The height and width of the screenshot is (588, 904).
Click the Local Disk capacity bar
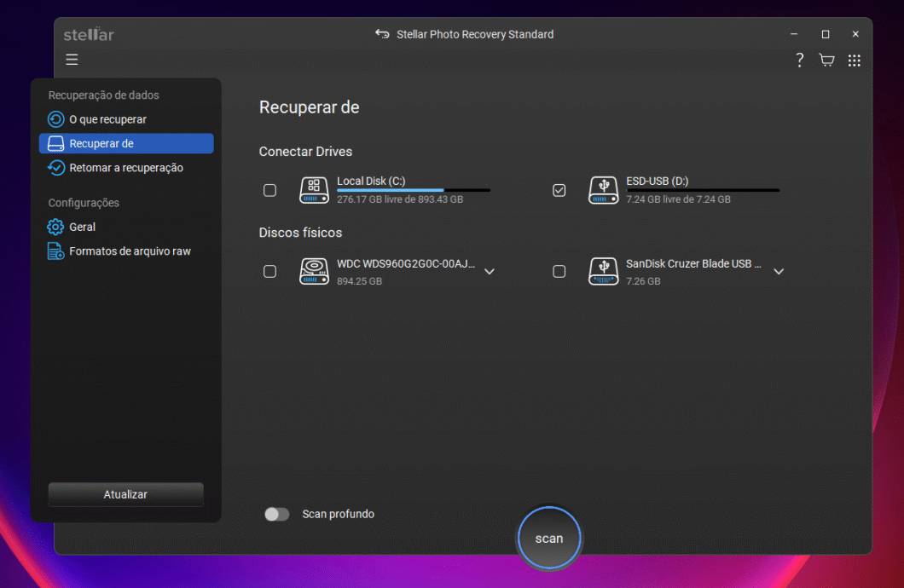click(x=414, y=189)
